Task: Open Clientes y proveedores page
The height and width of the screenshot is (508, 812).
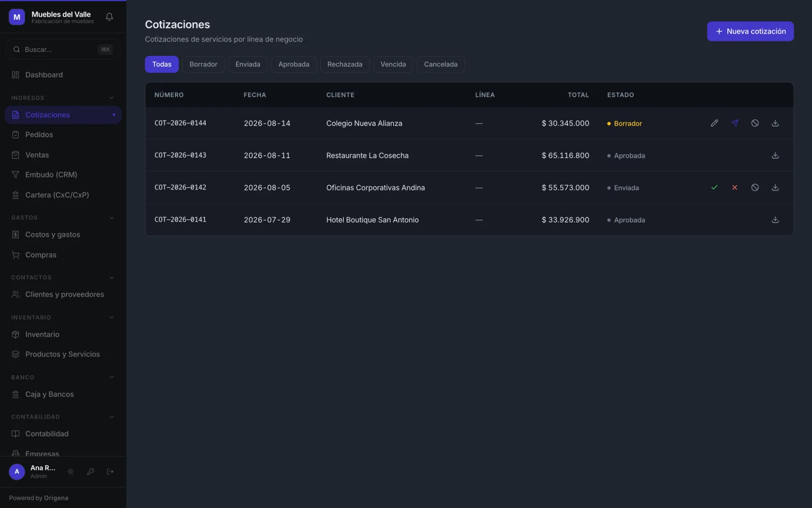Action: tap(63, 295)
